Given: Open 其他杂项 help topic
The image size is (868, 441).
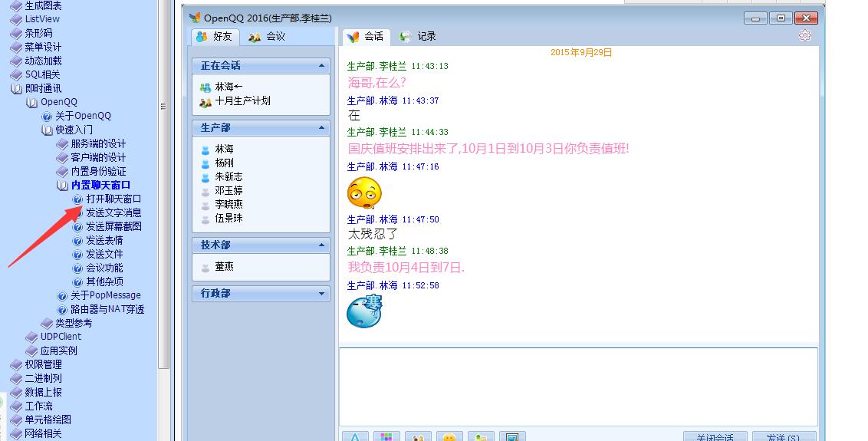Looking at the screenshot, I should [x=104, y=281].
